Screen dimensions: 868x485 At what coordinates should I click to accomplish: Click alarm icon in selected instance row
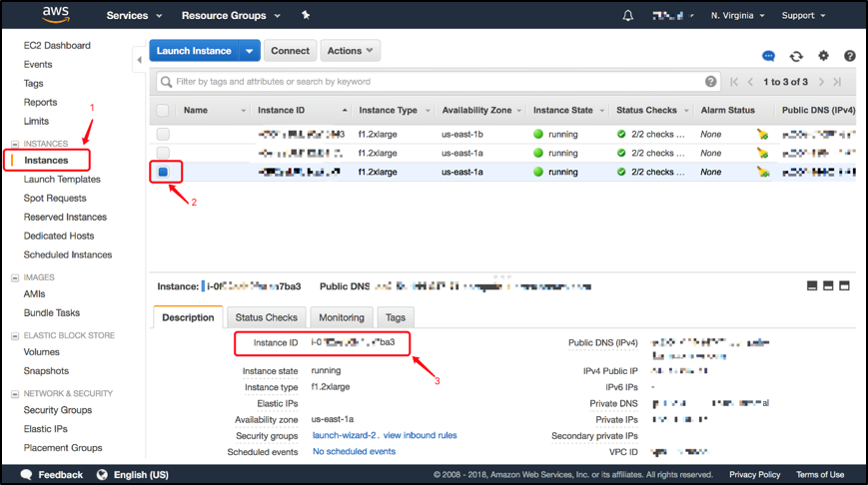763,172
